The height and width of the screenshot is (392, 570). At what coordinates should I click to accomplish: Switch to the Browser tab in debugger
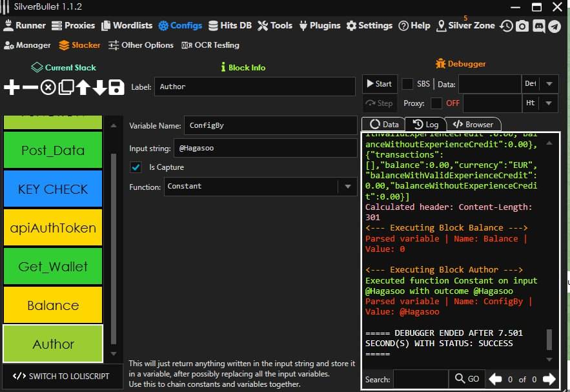point(473,125)
